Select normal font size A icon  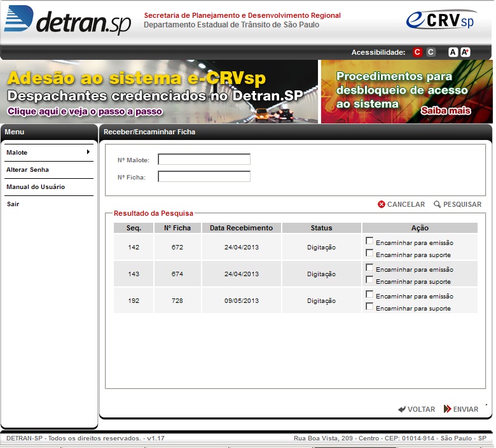[453, 52]
